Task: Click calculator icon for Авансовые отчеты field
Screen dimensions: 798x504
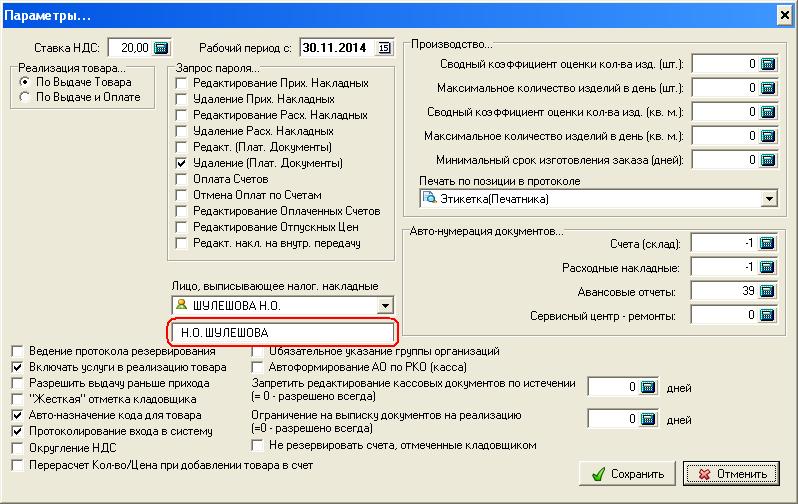Action: pos(767,291)
